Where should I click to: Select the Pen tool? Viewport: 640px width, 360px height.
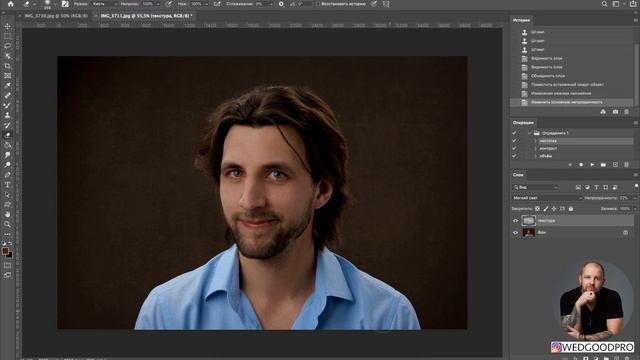(7, 175)
